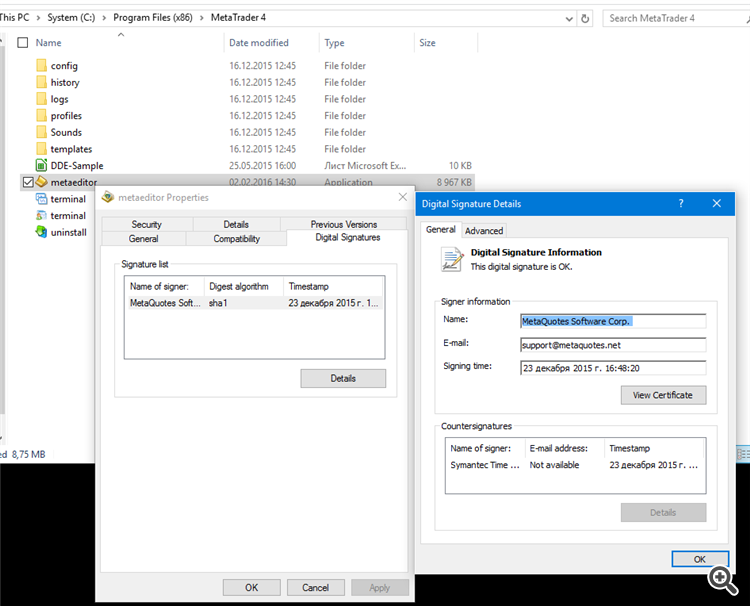Click the signer Name field with MetaQuotes Software Corp.
The width and height of the screenshot is (750, 606).
pyautogui.click(x=613, y=321)
